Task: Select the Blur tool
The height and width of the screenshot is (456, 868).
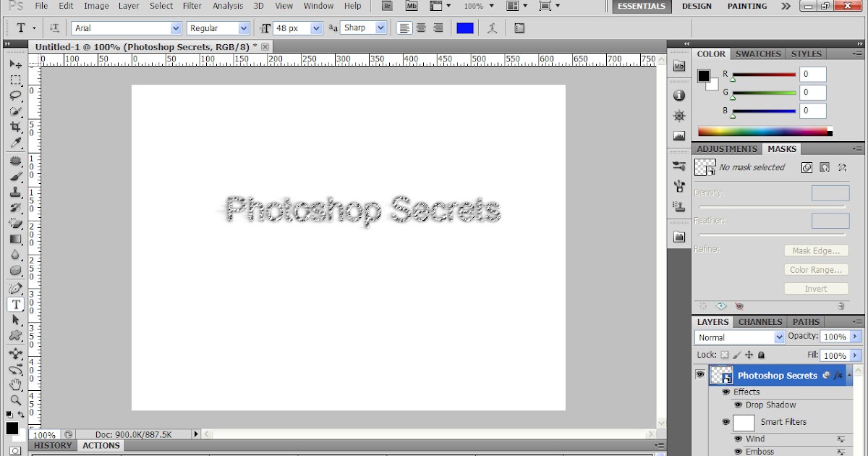Action: (15, 255)
